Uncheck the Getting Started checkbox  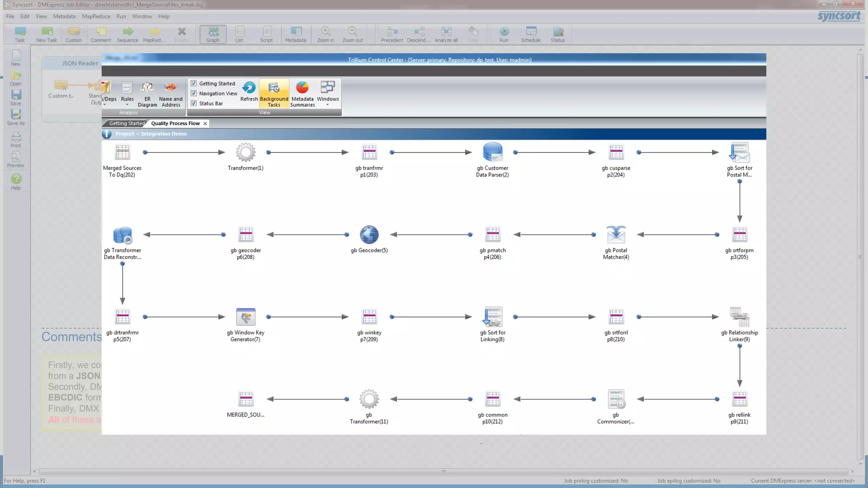pos(194,83)
